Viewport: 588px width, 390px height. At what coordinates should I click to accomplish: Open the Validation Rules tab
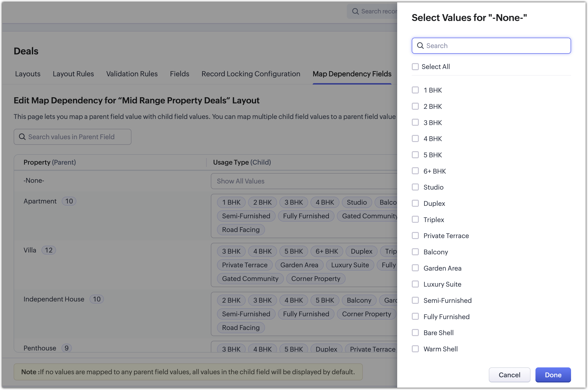coord(132,74)
